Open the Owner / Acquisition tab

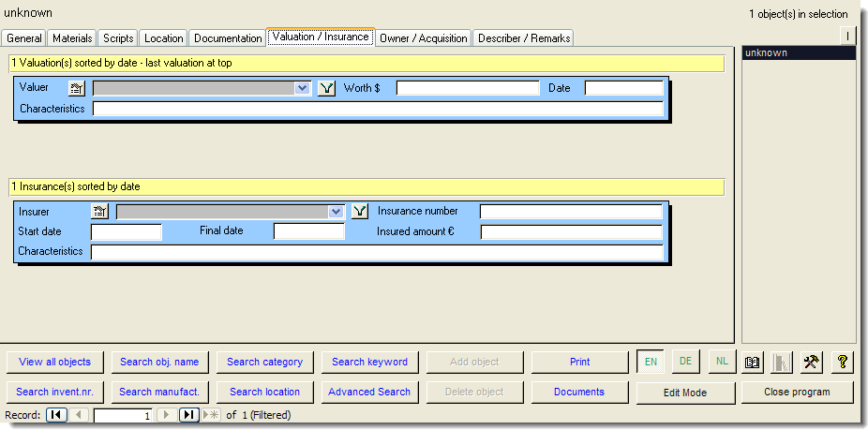(x=423, y=38)
